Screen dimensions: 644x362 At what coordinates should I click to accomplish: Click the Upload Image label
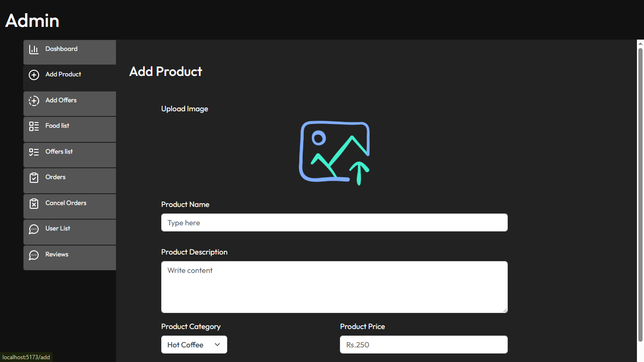(184, 109)
